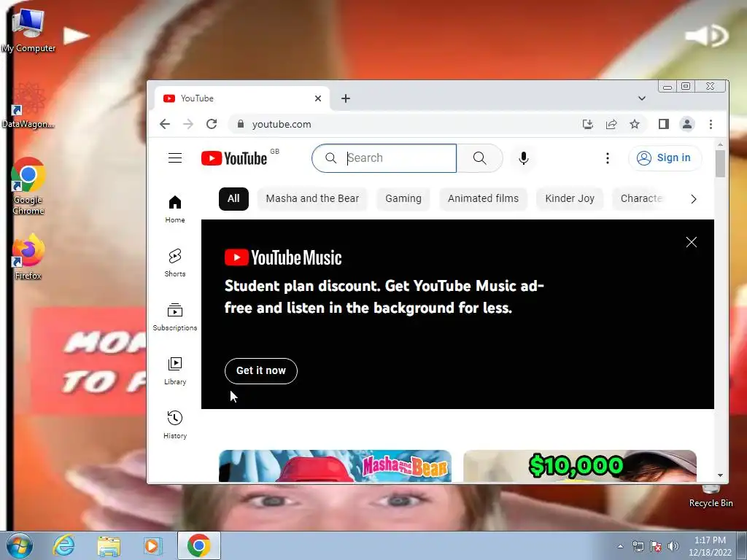Select the All filter chip
The width and height of the screenshot is (747, 560).
pyautogui.click(x=233, y=199)
